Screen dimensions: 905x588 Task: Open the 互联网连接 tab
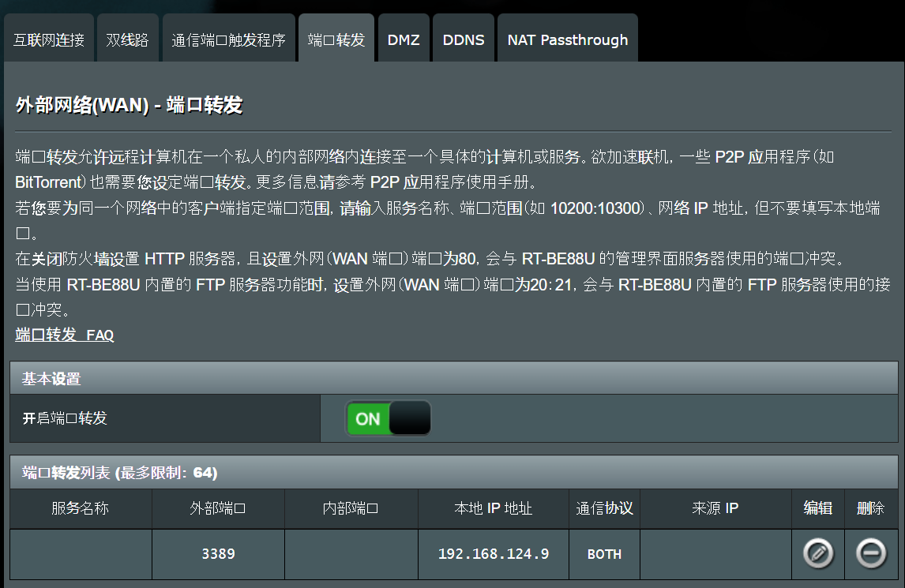(x=49, y=39)
